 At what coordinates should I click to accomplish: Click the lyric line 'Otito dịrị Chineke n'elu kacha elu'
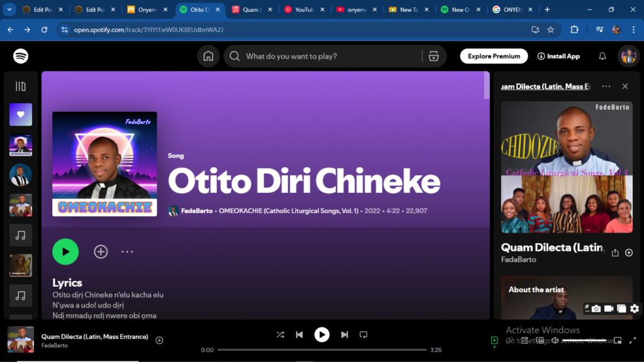(108, 295)
